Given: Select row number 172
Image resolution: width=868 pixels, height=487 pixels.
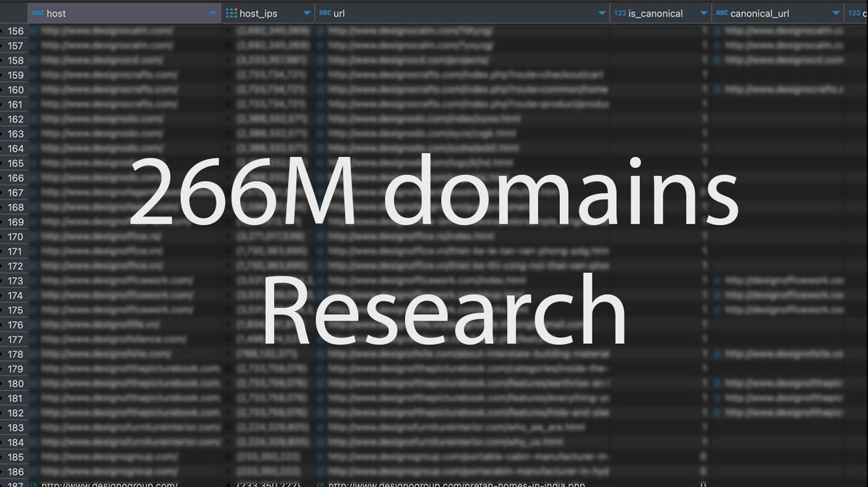Looking at the screenshot, I should (15, 266).
